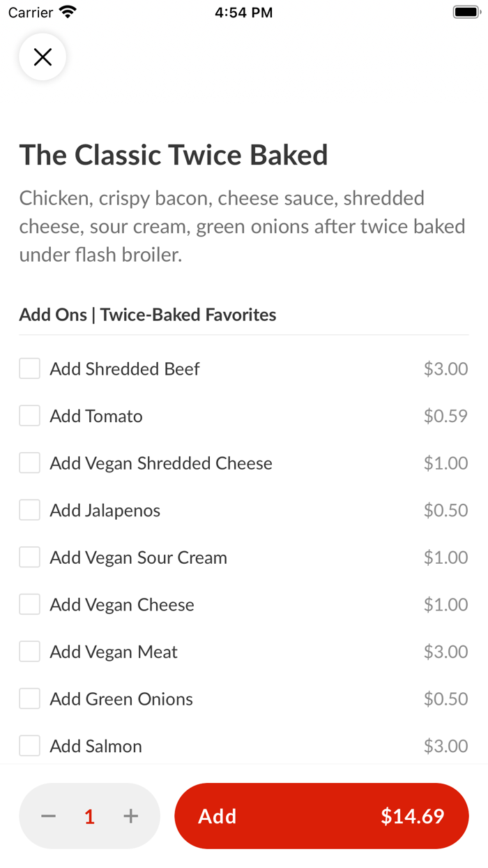This screenshot has height=868, width=488.
Task: Dismiss the item details view
Action: click(43, 57)
